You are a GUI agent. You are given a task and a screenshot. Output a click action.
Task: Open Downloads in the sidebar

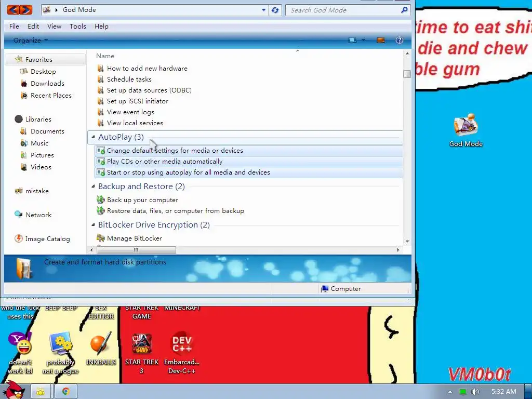(x=47, y=83)
